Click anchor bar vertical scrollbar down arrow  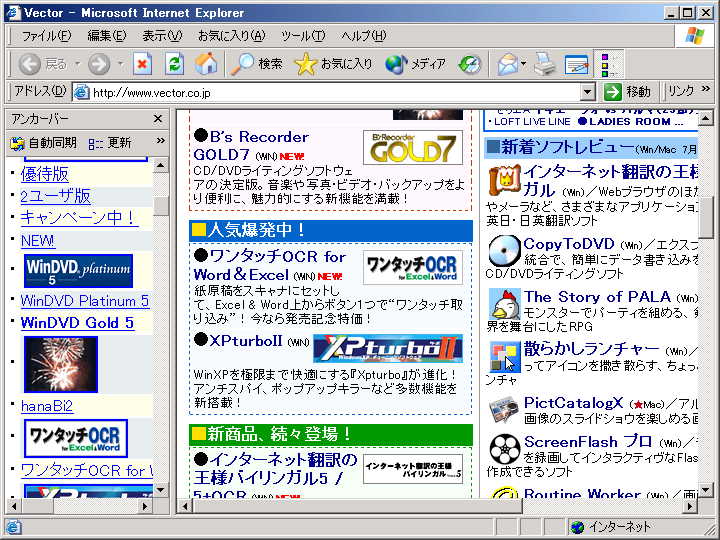[160, 490]
